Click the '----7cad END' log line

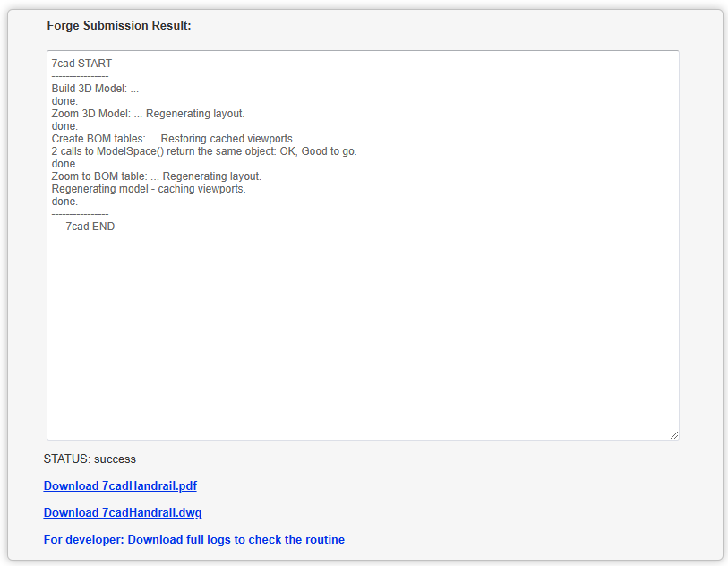83,227
